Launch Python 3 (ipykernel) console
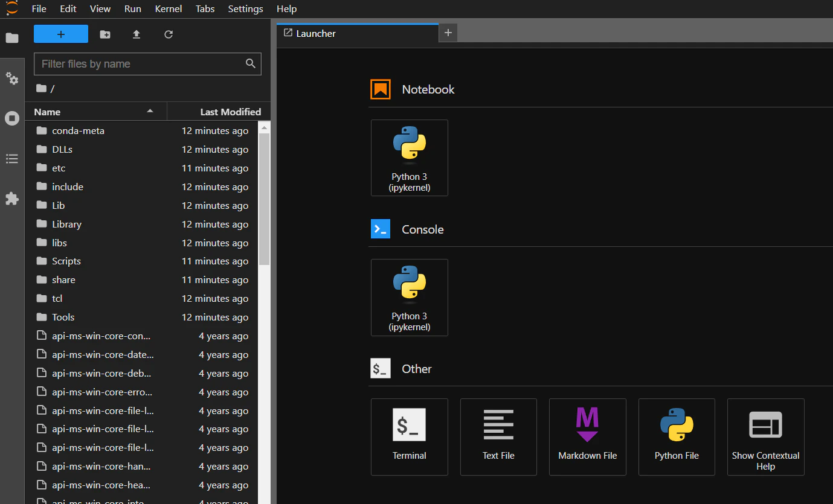 tap(410, 297)
